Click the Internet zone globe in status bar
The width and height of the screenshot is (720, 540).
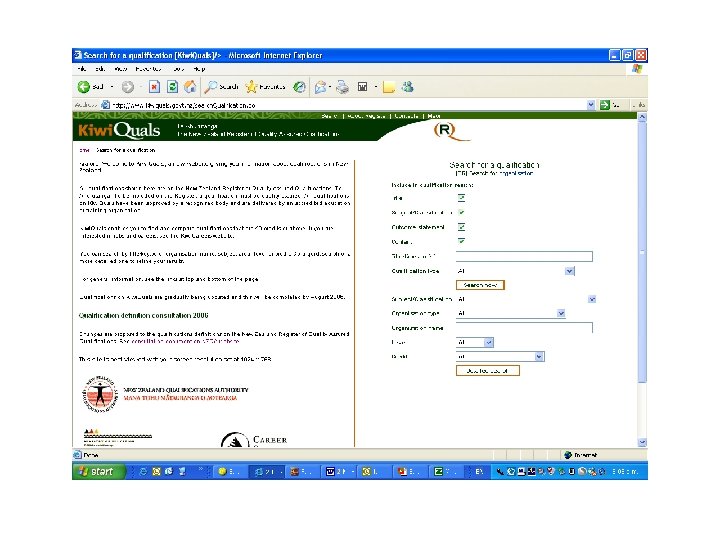[x=568, y=455]
